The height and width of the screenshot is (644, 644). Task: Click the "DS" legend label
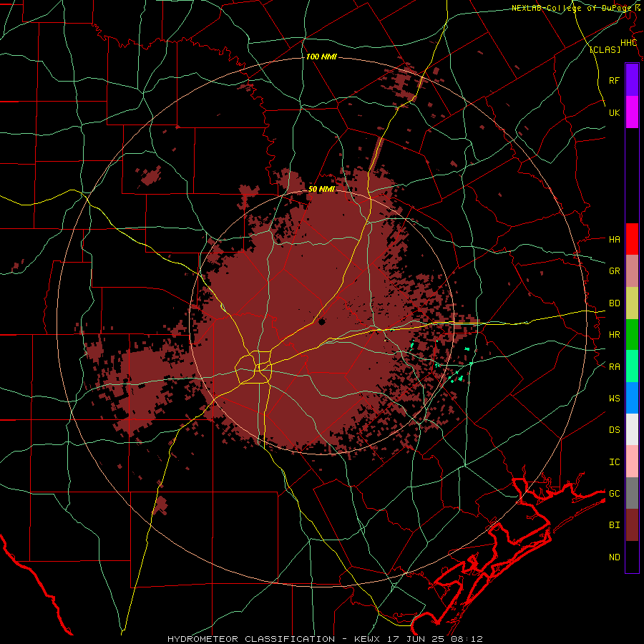pyautogui.click(x=614, y=429)
